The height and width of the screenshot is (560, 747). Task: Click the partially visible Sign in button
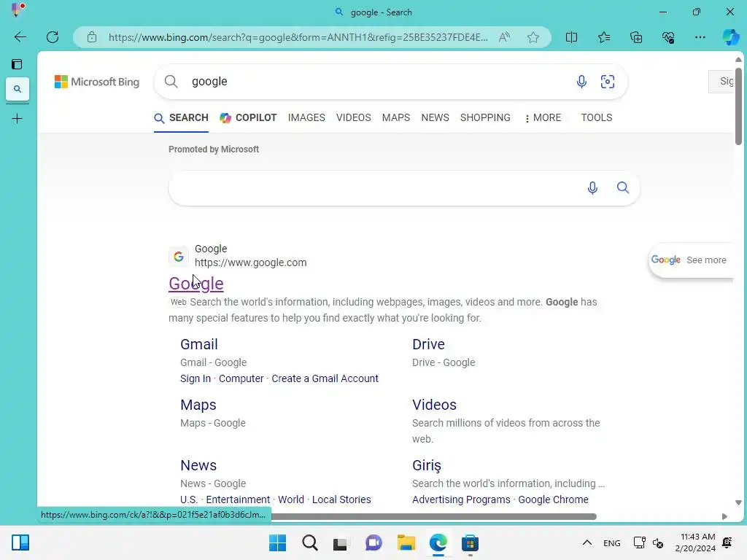coord(721,82)
